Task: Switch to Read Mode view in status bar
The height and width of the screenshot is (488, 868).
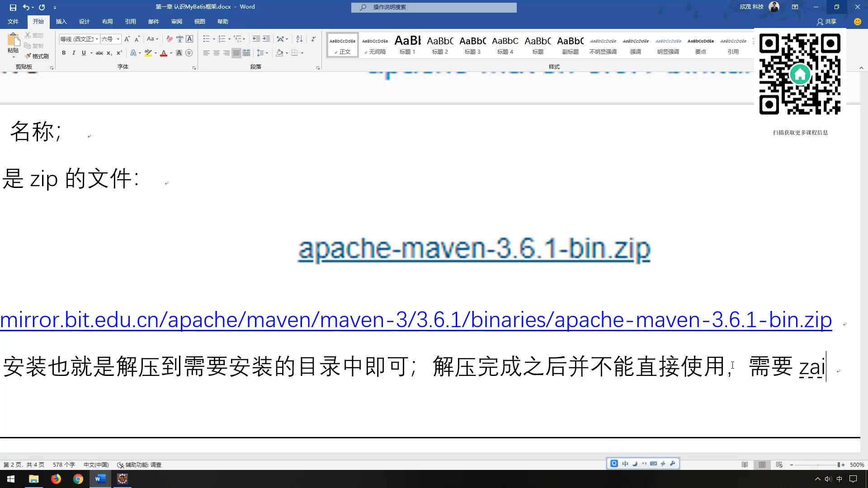Action: click(745, 465)
